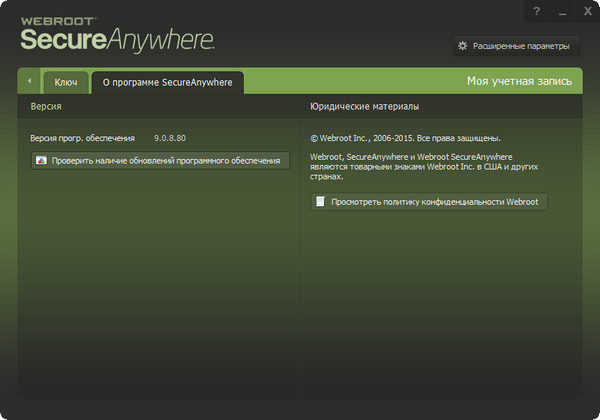Go back using the left arrow tab
The height and width of the screenshot is (420, 600).
point(29,81)
